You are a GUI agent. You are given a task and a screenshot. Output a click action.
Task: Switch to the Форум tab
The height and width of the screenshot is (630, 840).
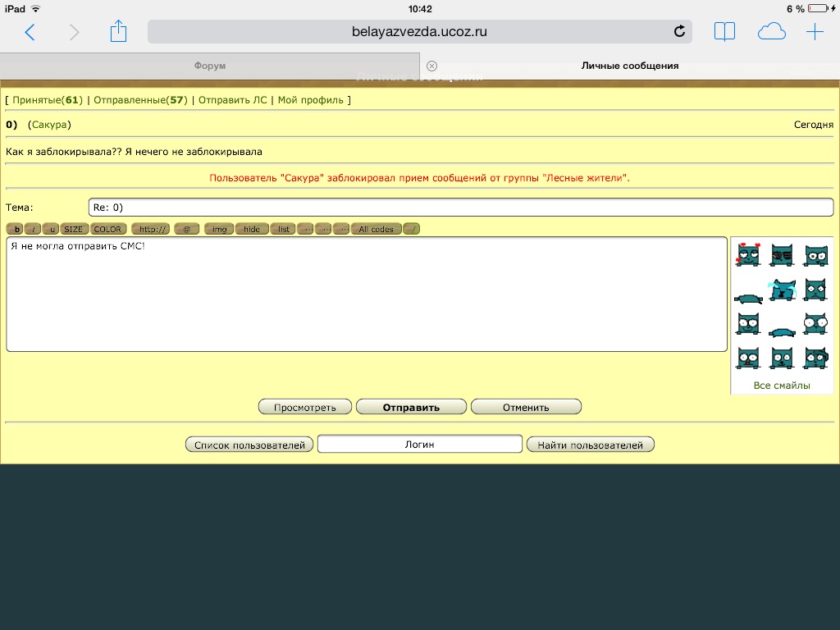tap(209, 66)
